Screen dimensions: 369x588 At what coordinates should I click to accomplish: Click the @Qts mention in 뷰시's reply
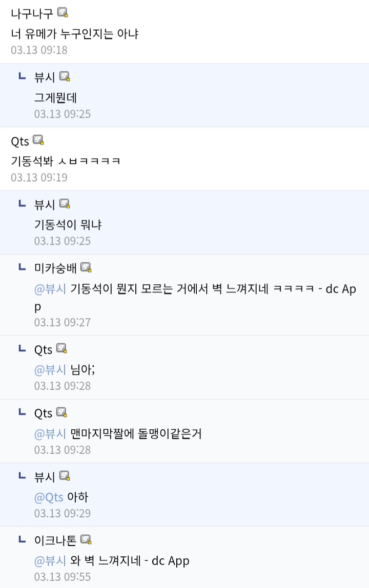point(49,497)
